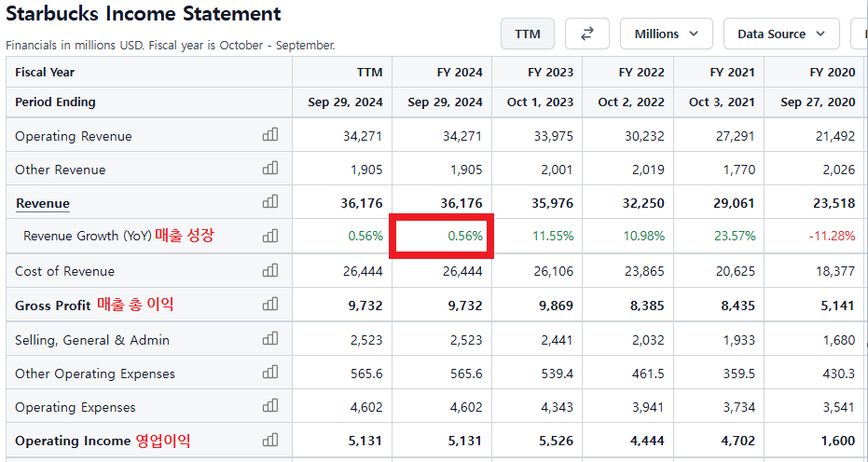Select the TTM period button
The width and height of the screenshot is (868, 462).
pyautogui.click(x=528, y=34)
